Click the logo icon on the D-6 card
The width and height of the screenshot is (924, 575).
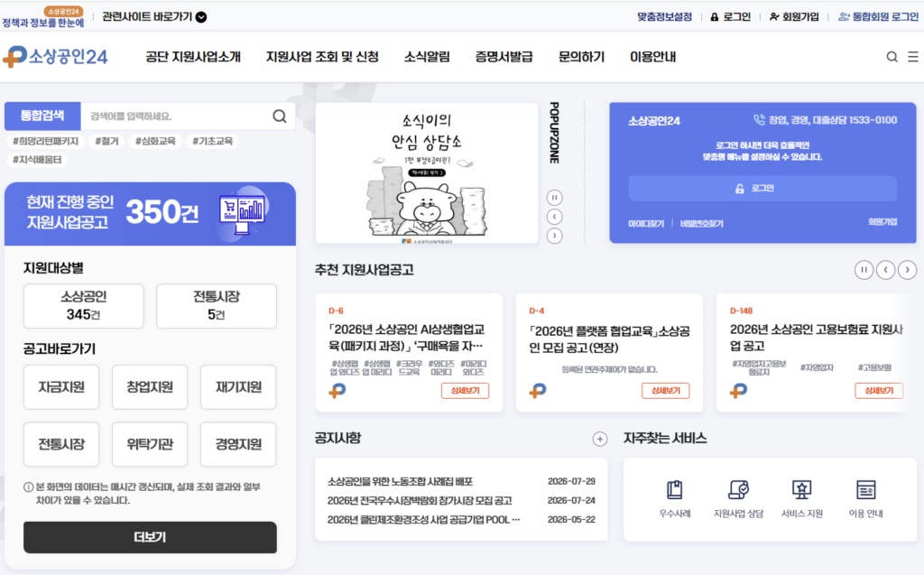337,391
